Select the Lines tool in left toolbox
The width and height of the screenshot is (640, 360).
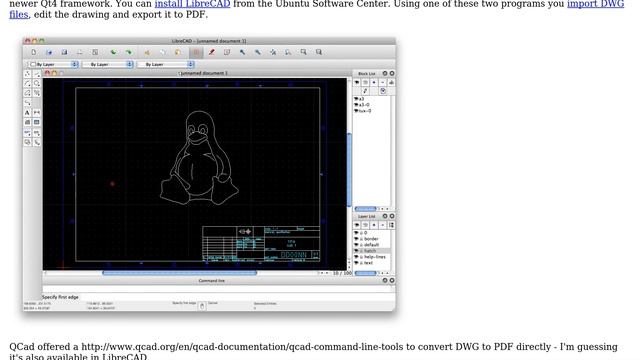37,74
